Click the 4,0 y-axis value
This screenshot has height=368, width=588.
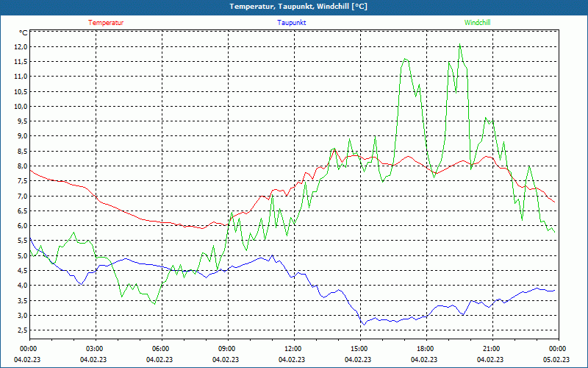click(x=22, y=286)
